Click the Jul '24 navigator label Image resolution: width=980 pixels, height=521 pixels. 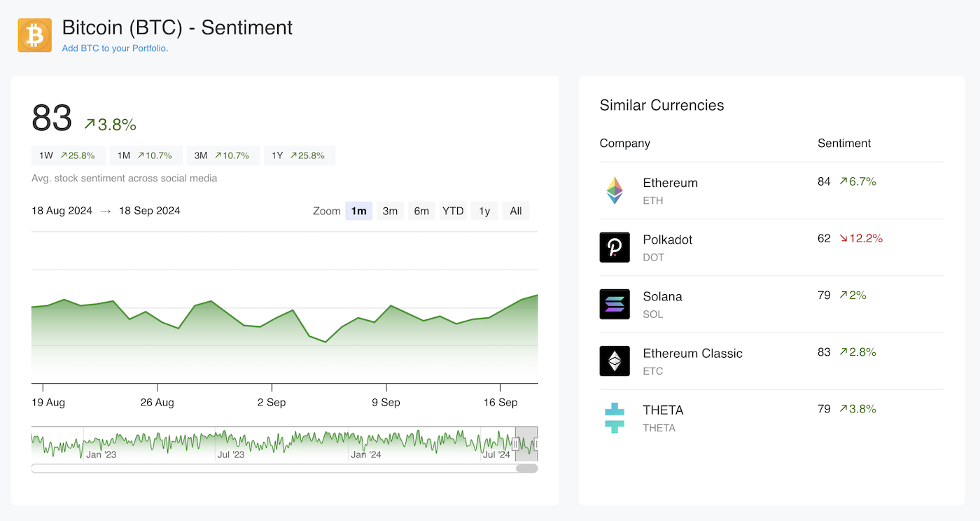click(x=496, y=454)
